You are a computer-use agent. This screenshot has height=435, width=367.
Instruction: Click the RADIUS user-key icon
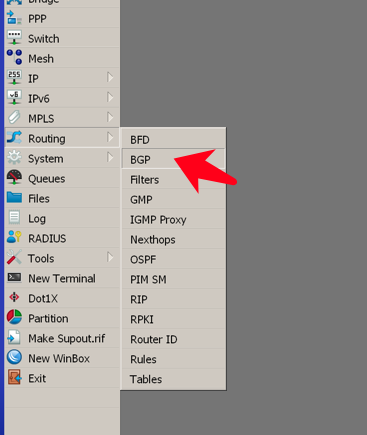tap(14, 237)
